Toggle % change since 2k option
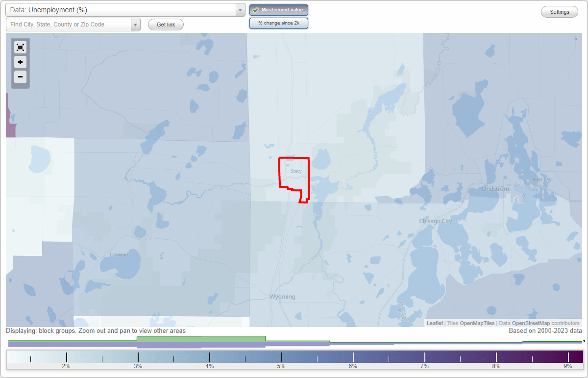This screenshot has height=378, width=588. [279, 23]
